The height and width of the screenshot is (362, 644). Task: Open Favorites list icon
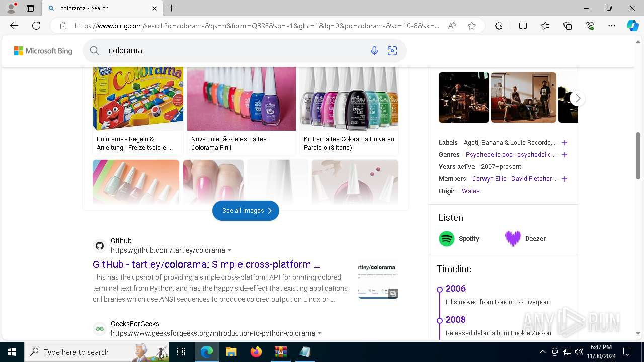click(x=545, y=26)
